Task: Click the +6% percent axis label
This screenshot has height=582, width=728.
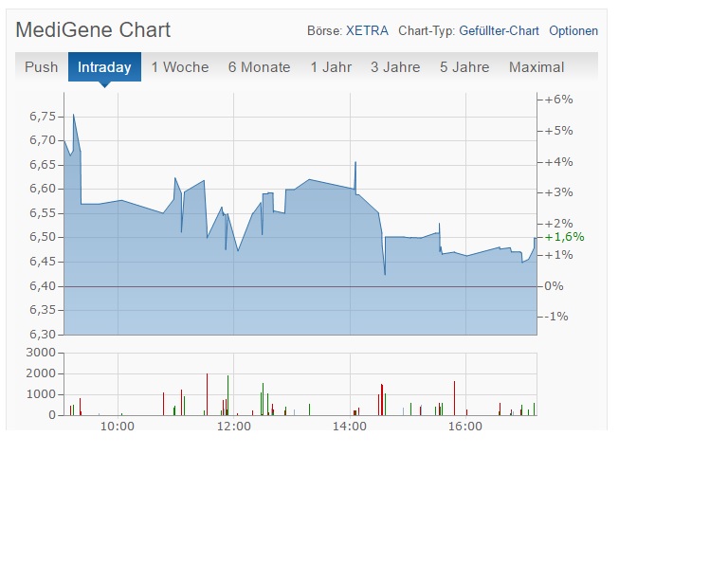Action: click(558, 100)
